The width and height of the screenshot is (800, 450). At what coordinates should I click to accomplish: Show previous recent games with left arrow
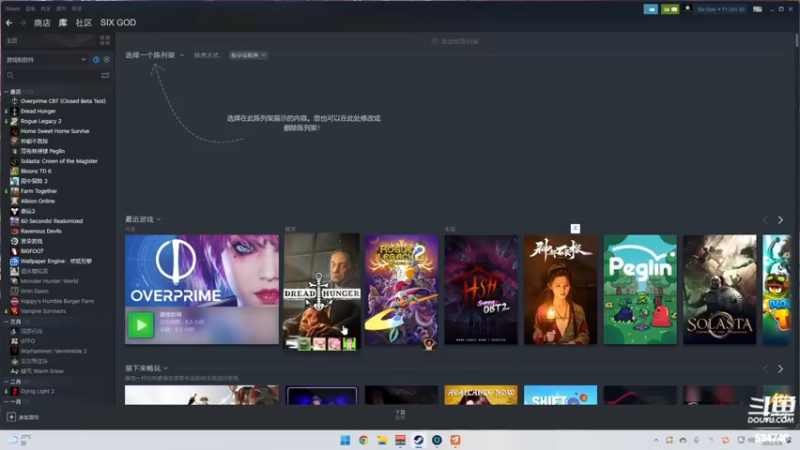tap(765, 220)
